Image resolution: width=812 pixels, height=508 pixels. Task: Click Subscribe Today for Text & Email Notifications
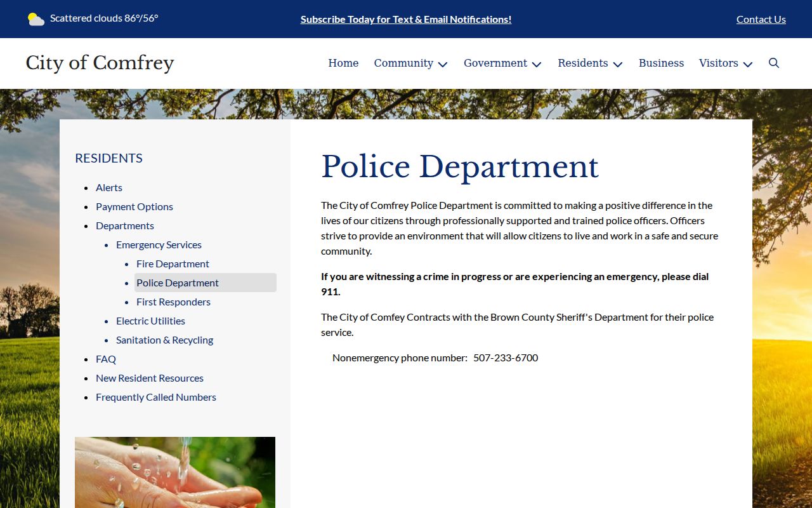tap(406, 19)
